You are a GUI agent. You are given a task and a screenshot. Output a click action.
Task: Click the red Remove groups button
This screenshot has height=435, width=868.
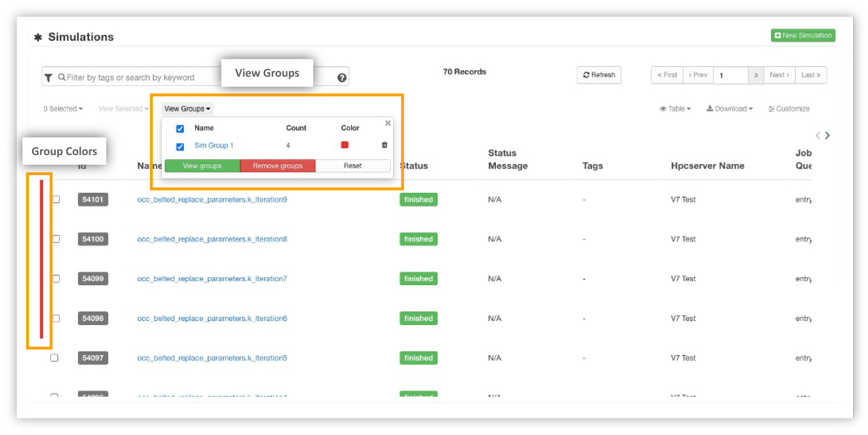click(278, 166)
